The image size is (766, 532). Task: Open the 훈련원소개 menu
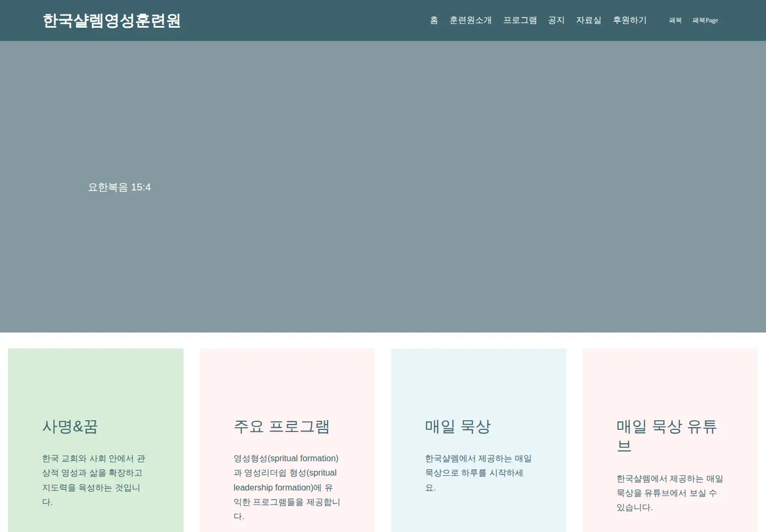point(471,20)
